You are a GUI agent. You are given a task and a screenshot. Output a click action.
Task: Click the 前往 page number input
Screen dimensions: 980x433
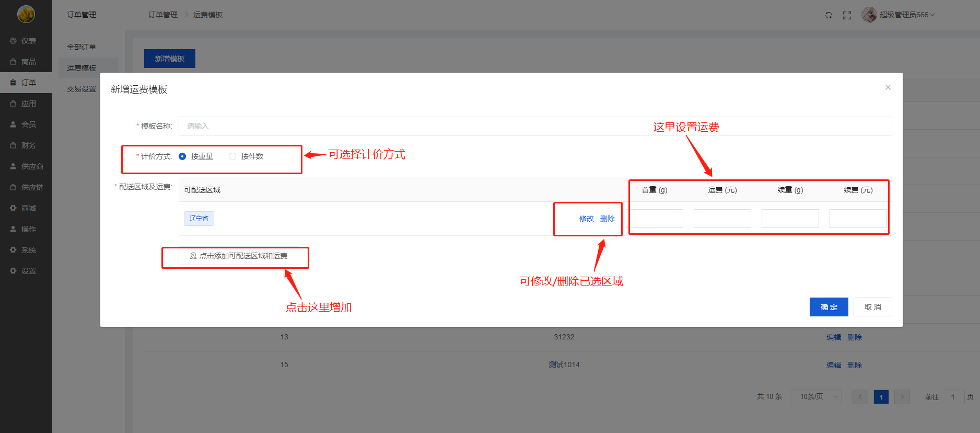[953, 397]
